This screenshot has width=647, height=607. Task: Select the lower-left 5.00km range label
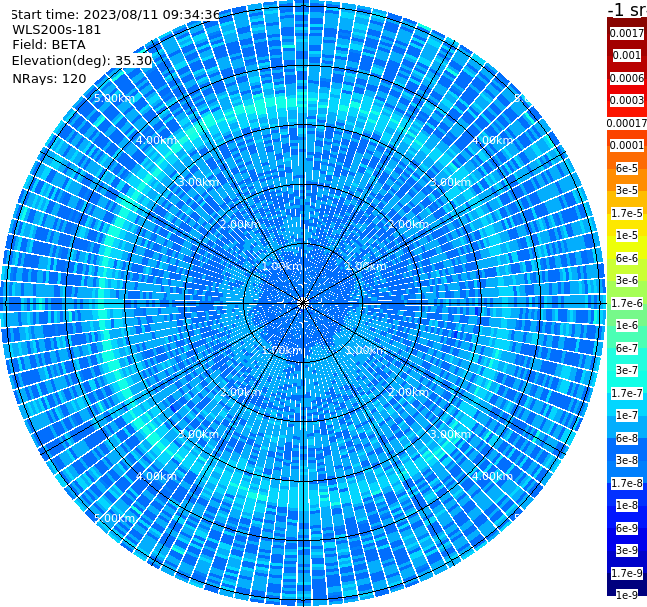pos(115,518)
